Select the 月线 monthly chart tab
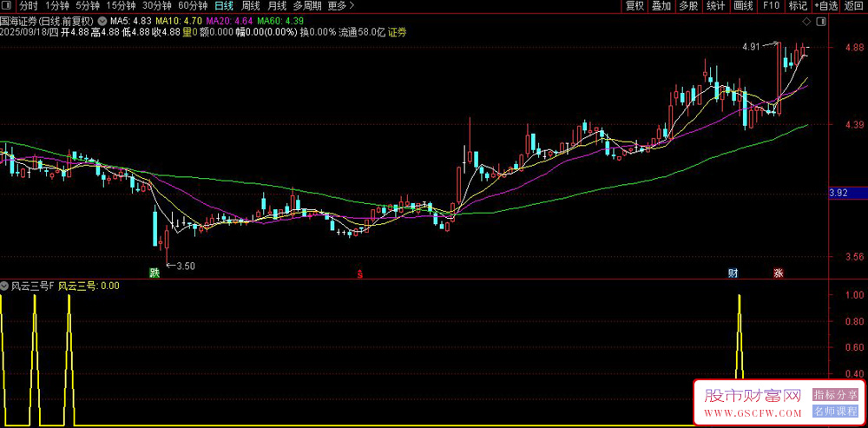Screen dimensions: 868x428 click(277, 6)
